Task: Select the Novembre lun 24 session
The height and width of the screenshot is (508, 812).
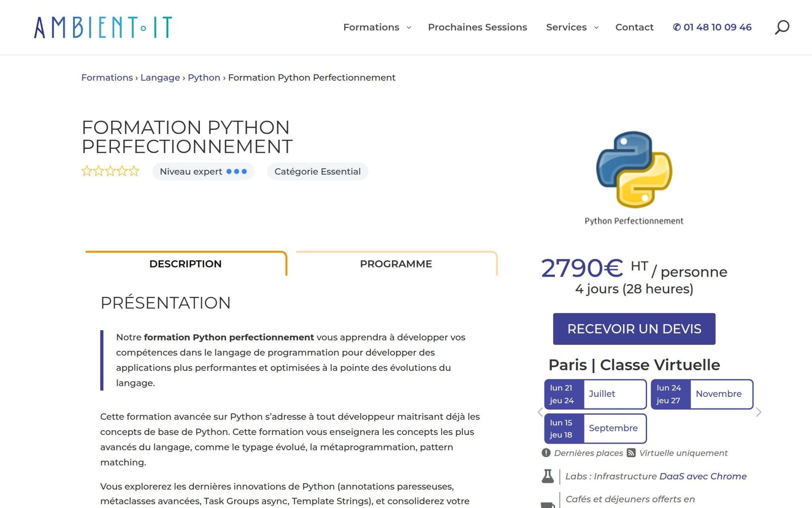Action: [x=702, y=394]
